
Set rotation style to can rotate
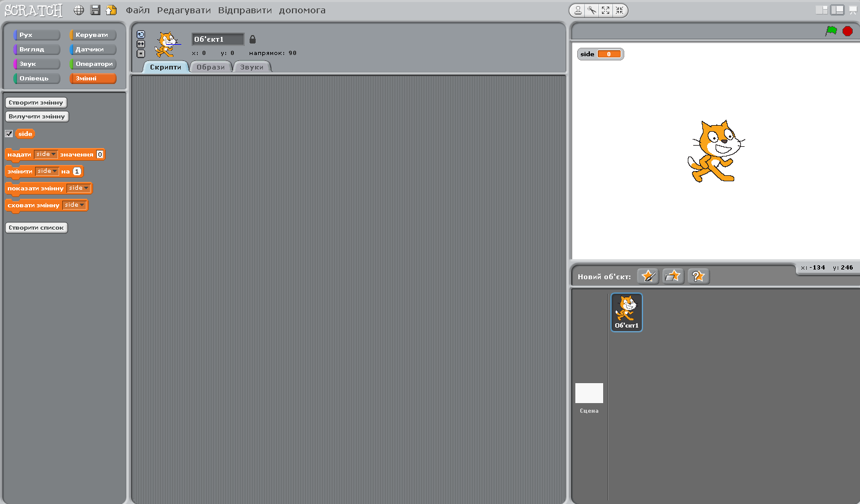141,34
